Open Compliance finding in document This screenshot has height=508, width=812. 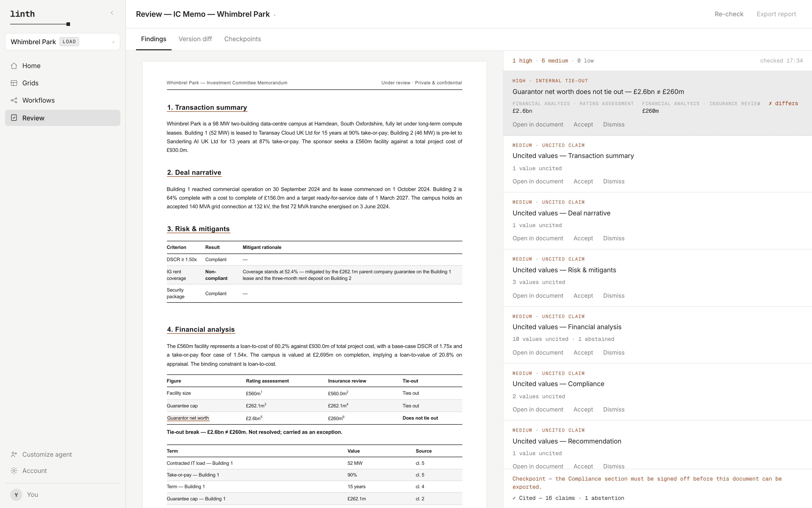pos(537,409)
